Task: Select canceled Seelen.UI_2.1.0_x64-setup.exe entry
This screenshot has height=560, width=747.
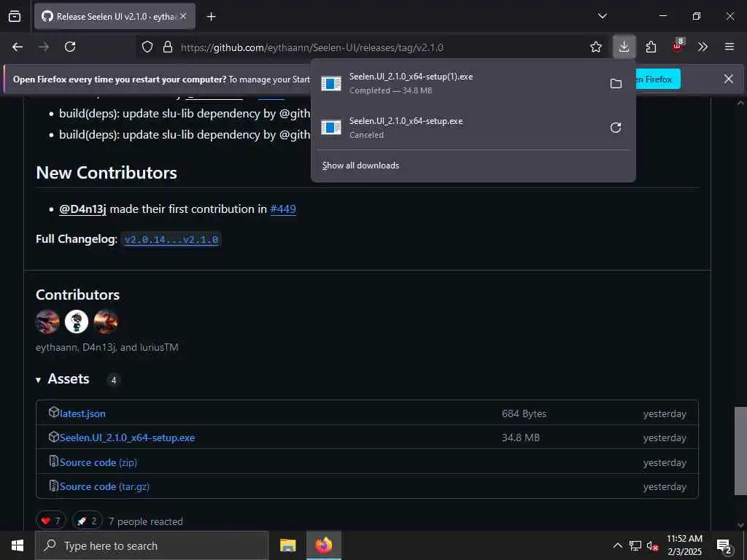Action: point(457,128)
